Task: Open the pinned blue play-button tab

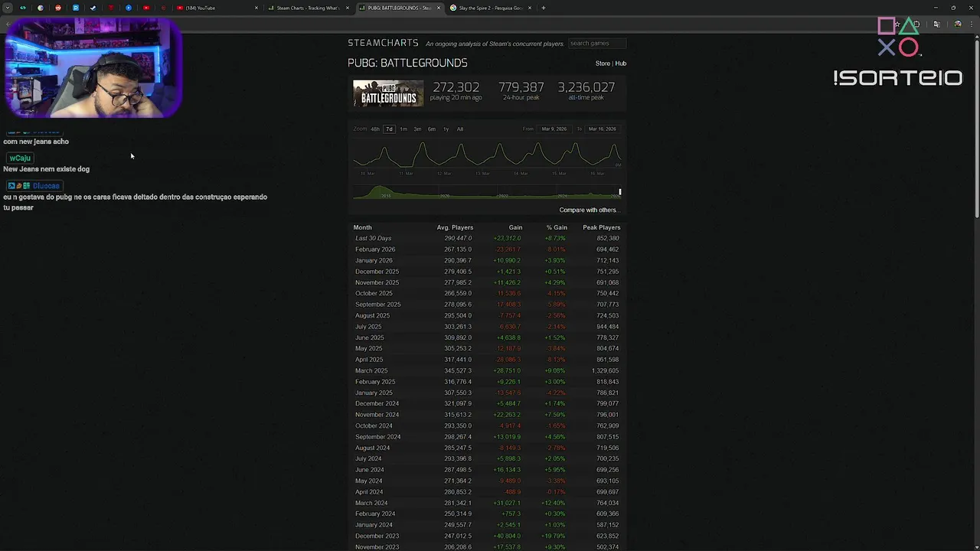Action: tap(129, 8)
